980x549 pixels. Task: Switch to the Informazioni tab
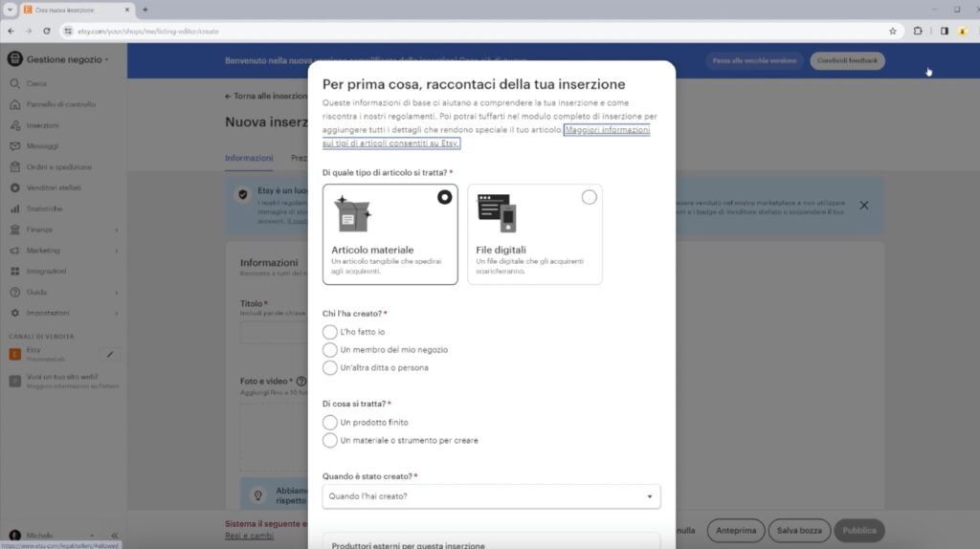coord(249,158)
